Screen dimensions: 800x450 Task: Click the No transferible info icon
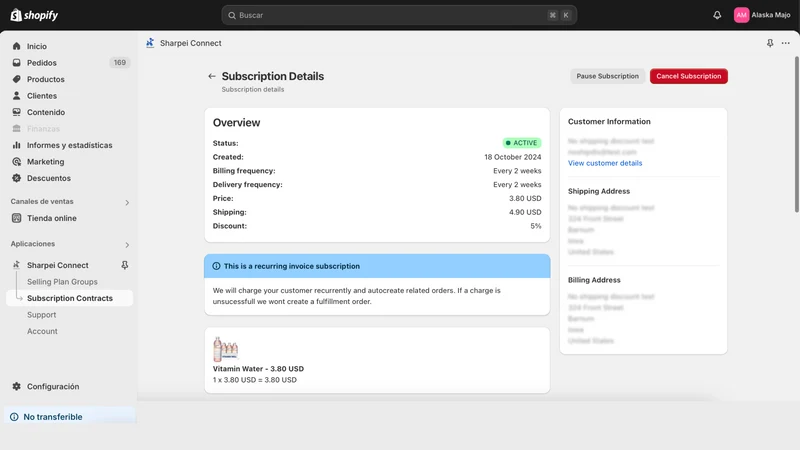[x=14, y=417]
